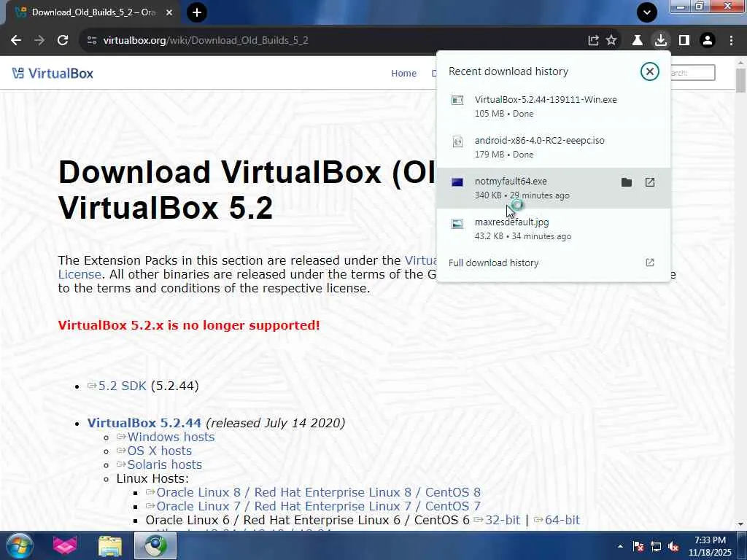Go to Home in site navigation
747x560 pixels.
point(403,74)
